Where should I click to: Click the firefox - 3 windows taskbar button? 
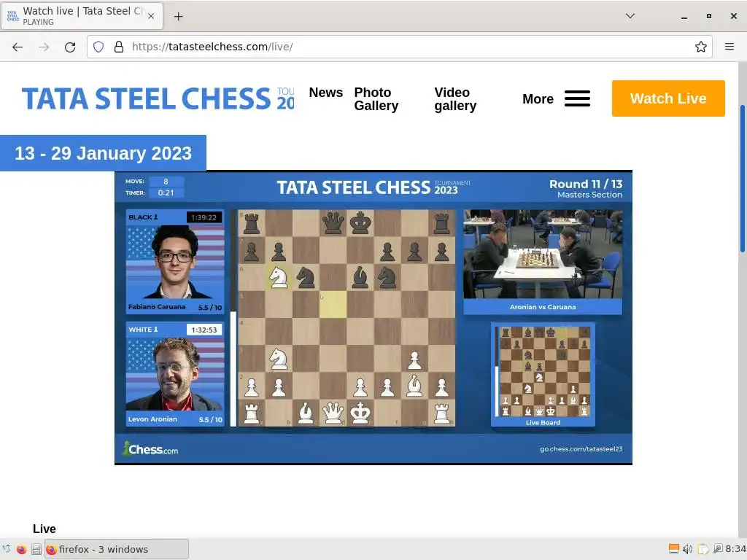click(x=117, y=550)
